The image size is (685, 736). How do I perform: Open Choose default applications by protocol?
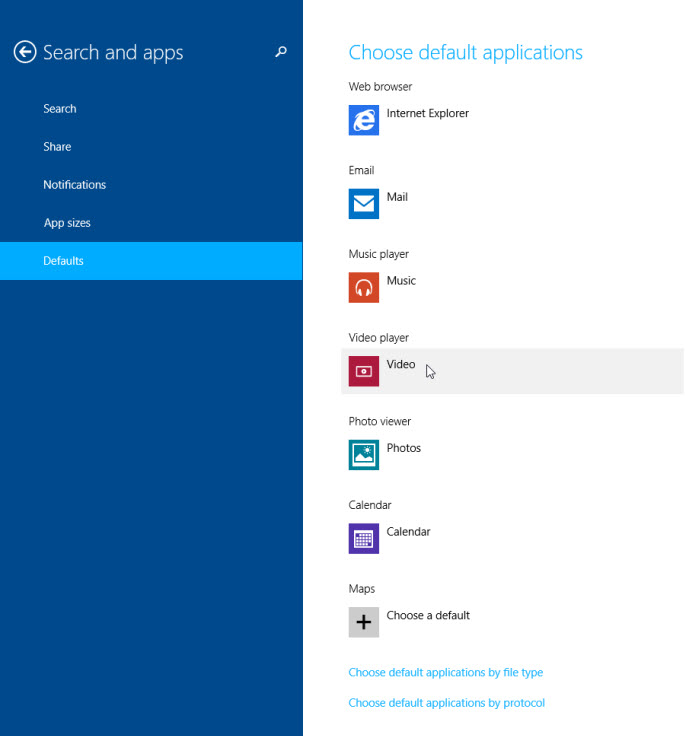point(446,703)
